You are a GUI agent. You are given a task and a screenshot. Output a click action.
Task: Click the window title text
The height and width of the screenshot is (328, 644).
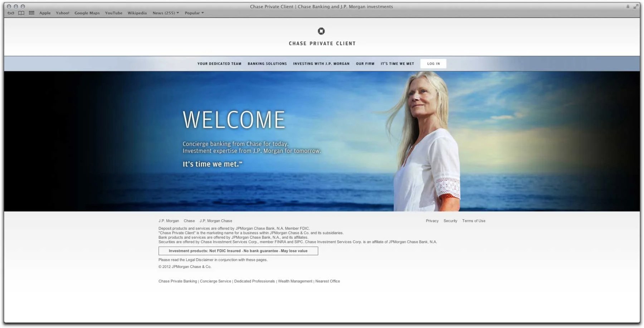(321, 6)
